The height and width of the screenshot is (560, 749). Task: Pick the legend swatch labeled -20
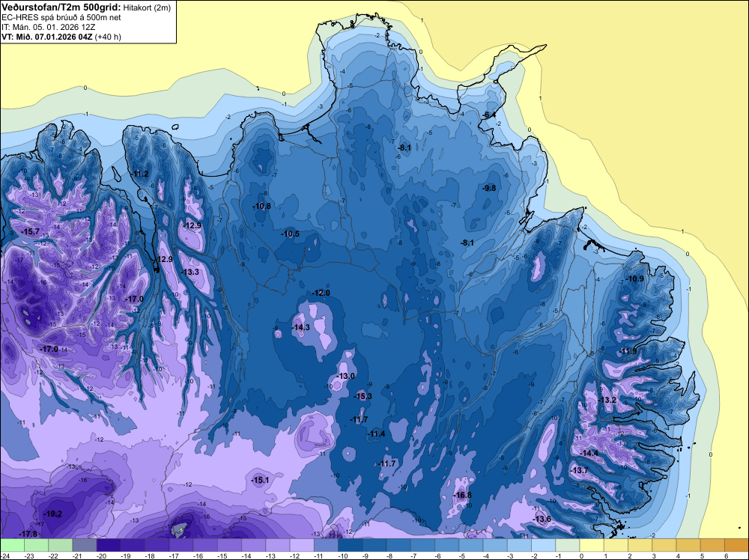click(x=109, y=545)
